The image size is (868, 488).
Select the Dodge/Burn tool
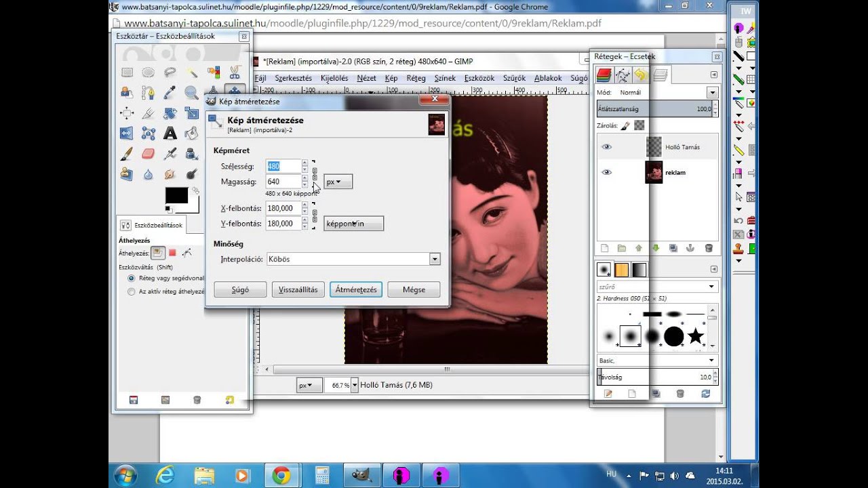coord(192,174)
